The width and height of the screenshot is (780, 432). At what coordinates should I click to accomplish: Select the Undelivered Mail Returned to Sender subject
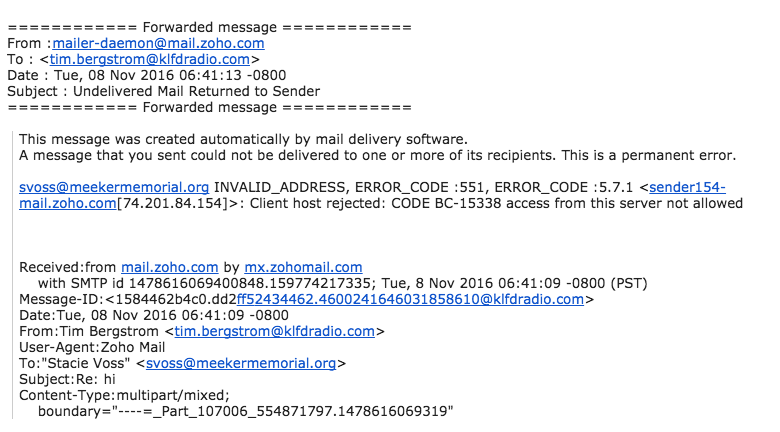tap(196, 91)
